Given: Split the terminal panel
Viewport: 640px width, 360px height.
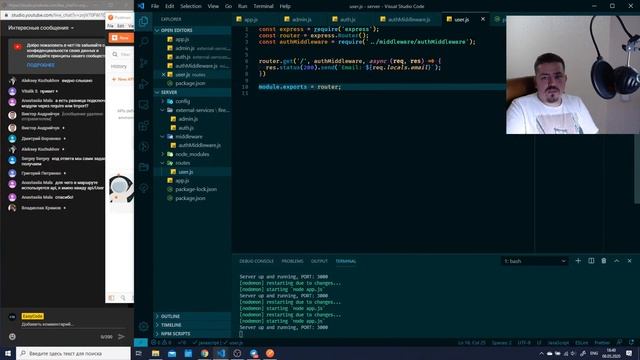Looking at the screenshot, I should point(591,261).
